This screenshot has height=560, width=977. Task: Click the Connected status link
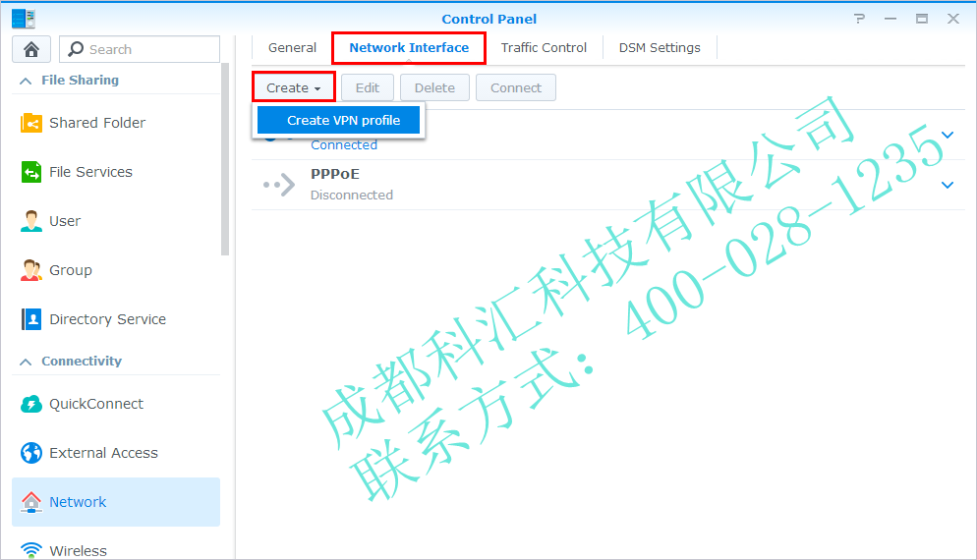point(344,145)
